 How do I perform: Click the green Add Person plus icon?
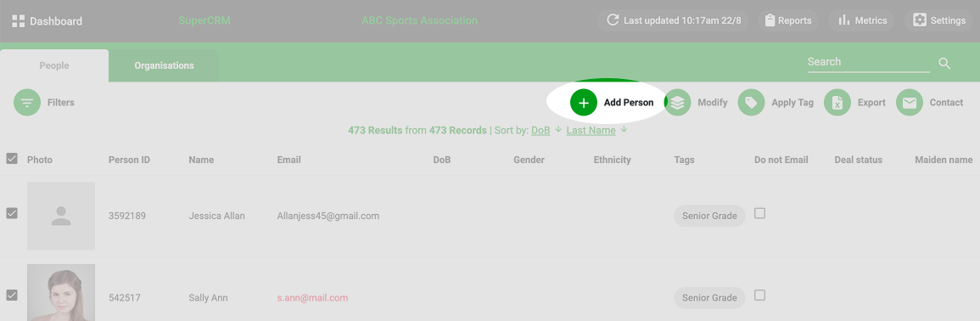tap(583, 103)
